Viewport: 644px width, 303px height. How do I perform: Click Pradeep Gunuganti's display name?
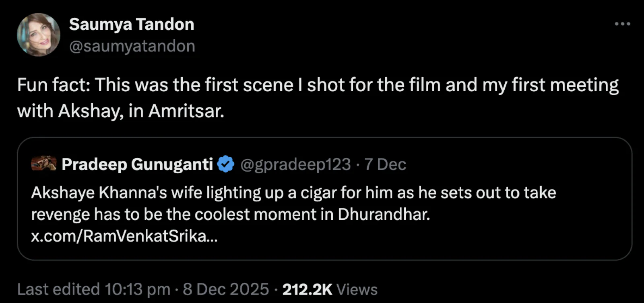pos(137,164)
